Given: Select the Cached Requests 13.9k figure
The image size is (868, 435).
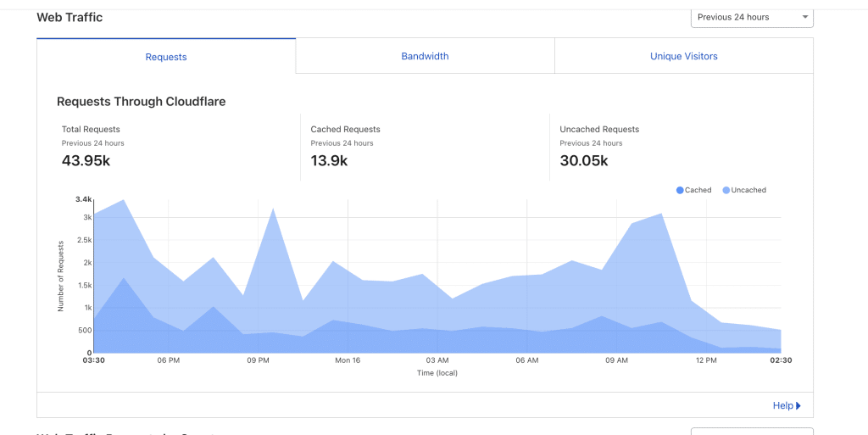Looking at the screenshot, I should click(x=329, y=160).
